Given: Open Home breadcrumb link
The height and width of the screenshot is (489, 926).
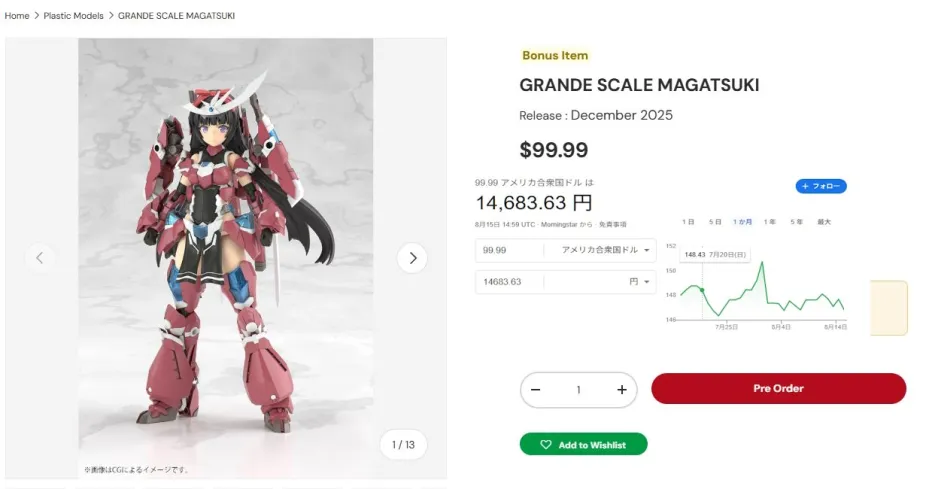Looking at the screenshot, I should pyautogui.click(x=17, y=16).
